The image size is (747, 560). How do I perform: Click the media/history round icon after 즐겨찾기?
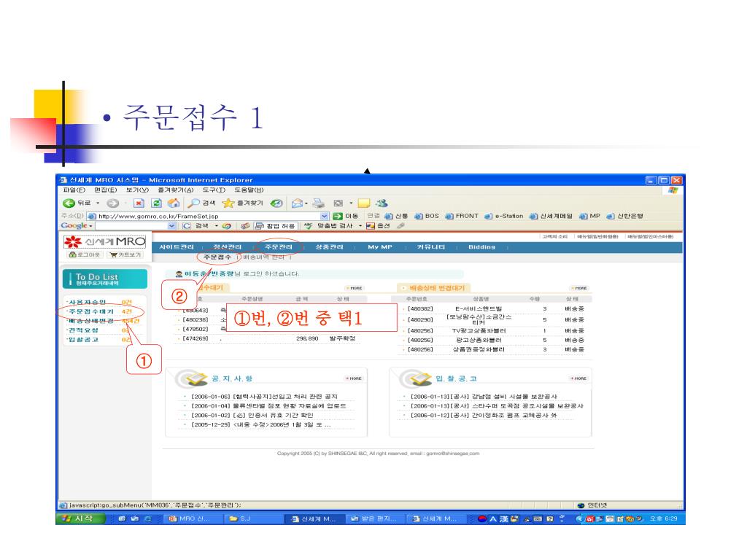pos(276,203)
